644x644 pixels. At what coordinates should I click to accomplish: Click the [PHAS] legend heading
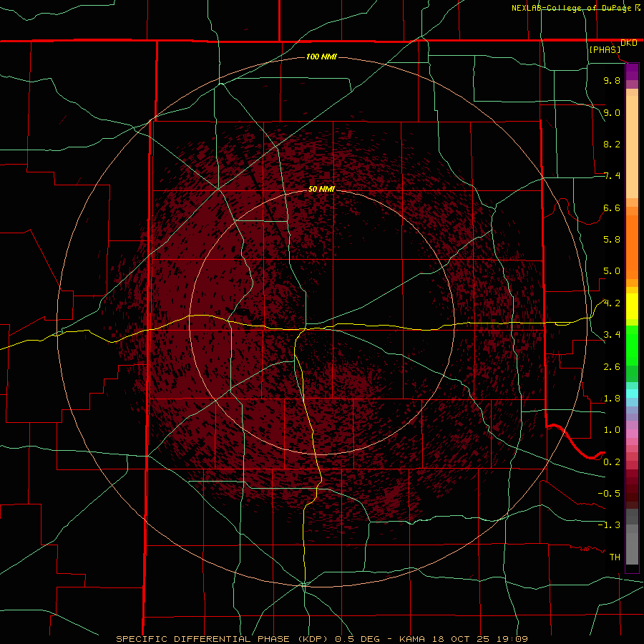(x=605, y=49)
